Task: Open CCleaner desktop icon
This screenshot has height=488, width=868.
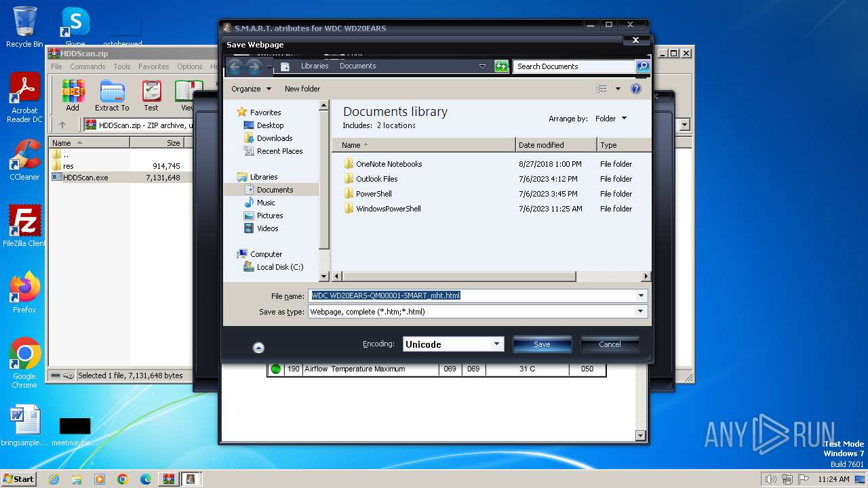Action: pyautogui.click(x=24, y=161)
